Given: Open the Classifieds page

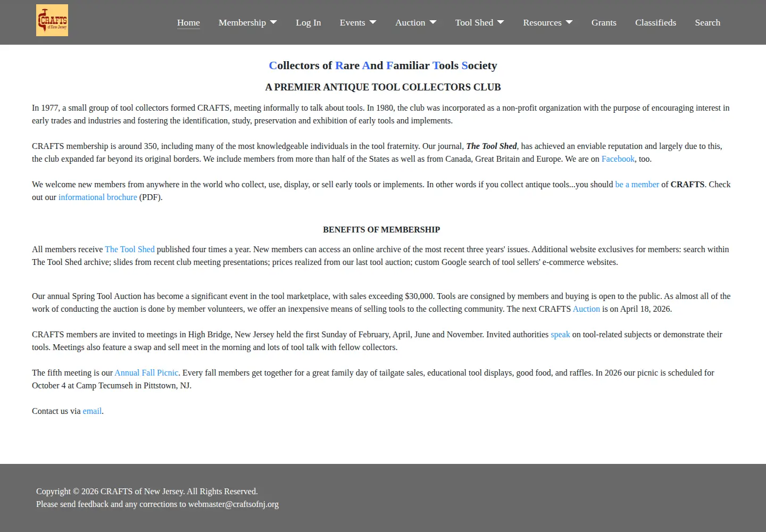Looking at the screenshot, I should click(656, 22).
